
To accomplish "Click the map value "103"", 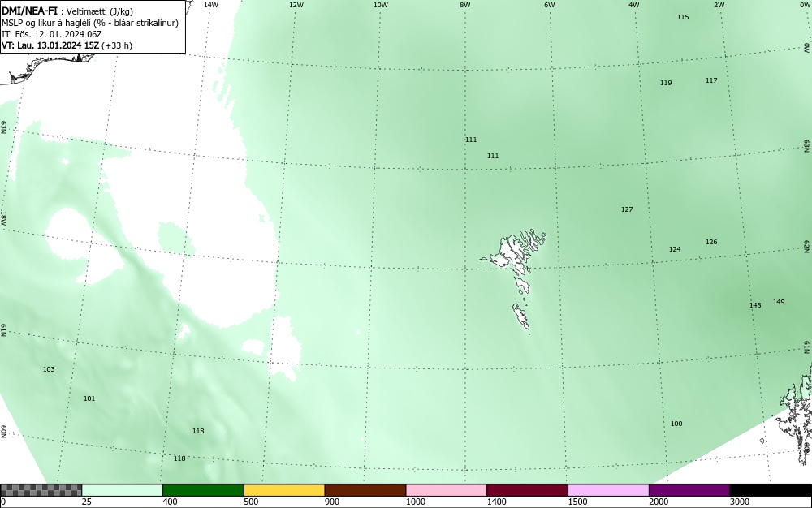I will 49,369.
